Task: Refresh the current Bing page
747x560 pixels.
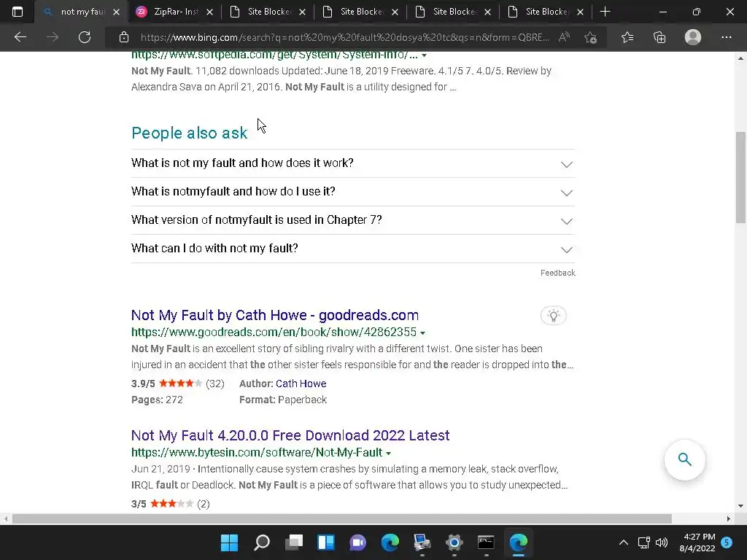Action: point(85,37)
